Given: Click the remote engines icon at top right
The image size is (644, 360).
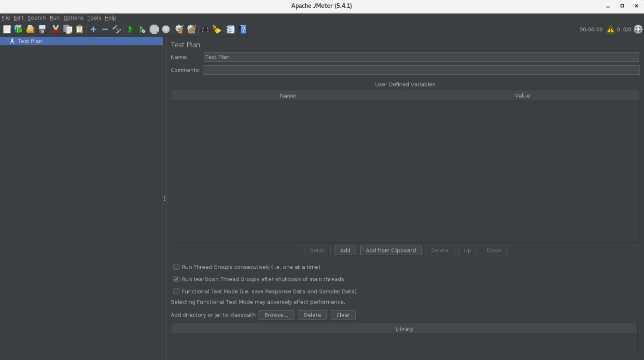Looking at the screenshot, I should [x=638, y=29].
